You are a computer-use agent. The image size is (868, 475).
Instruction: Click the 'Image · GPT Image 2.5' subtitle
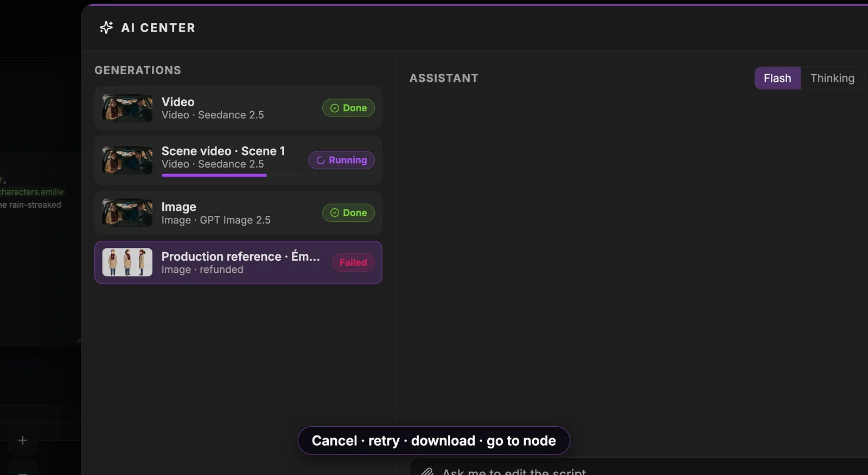click(x=216, y=220)
